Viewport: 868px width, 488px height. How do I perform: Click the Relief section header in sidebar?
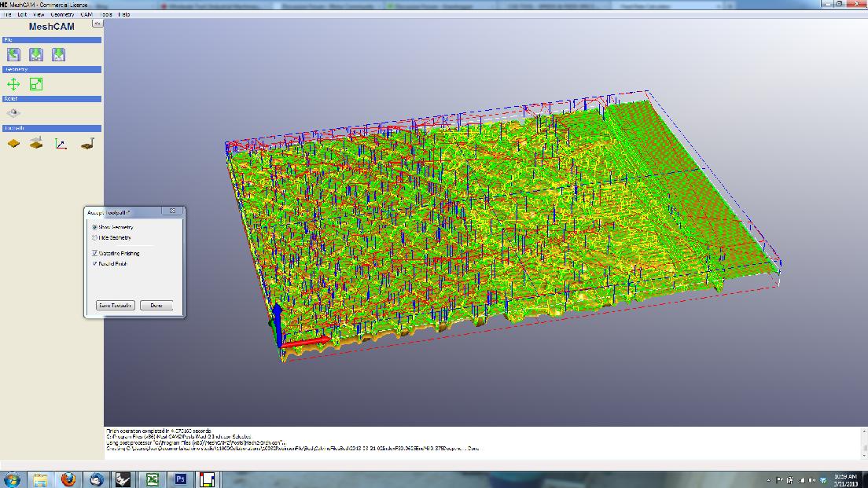[x=52, y=99]
